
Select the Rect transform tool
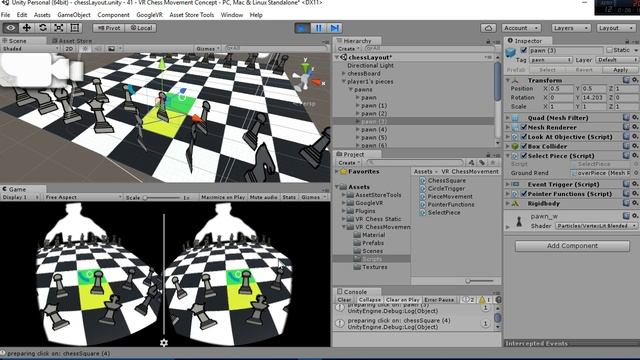75,28
